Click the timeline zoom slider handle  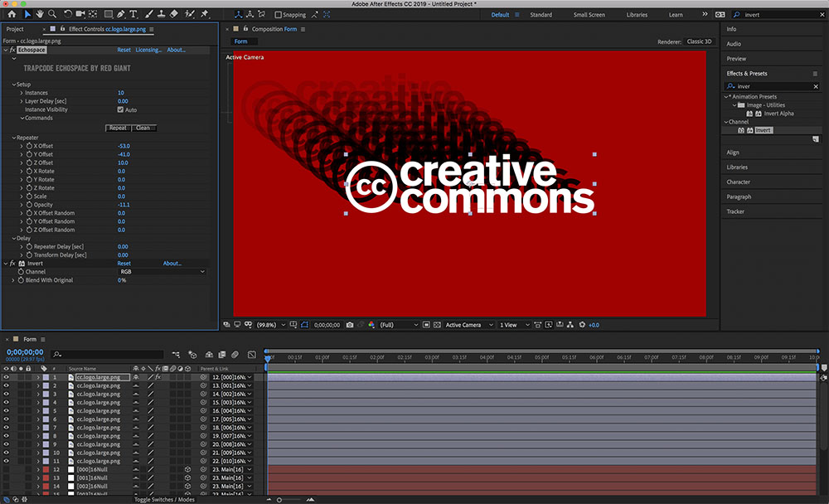[279, 499]
